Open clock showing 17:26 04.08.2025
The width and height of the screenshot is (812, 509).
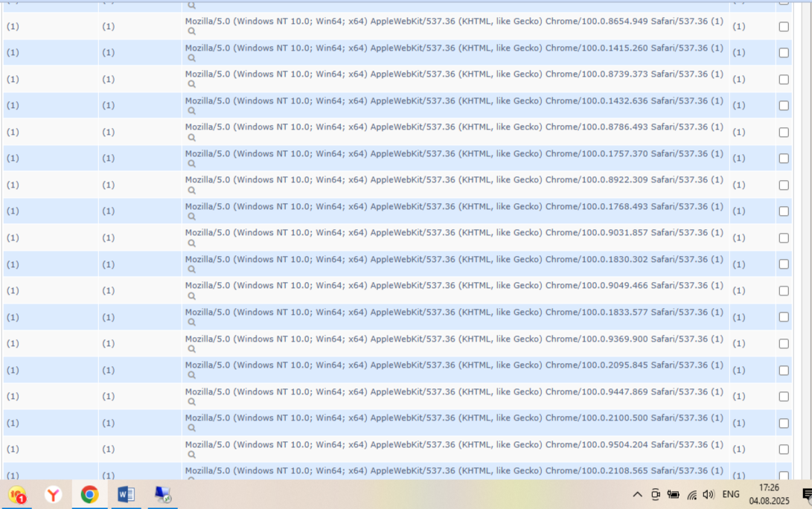769,494
